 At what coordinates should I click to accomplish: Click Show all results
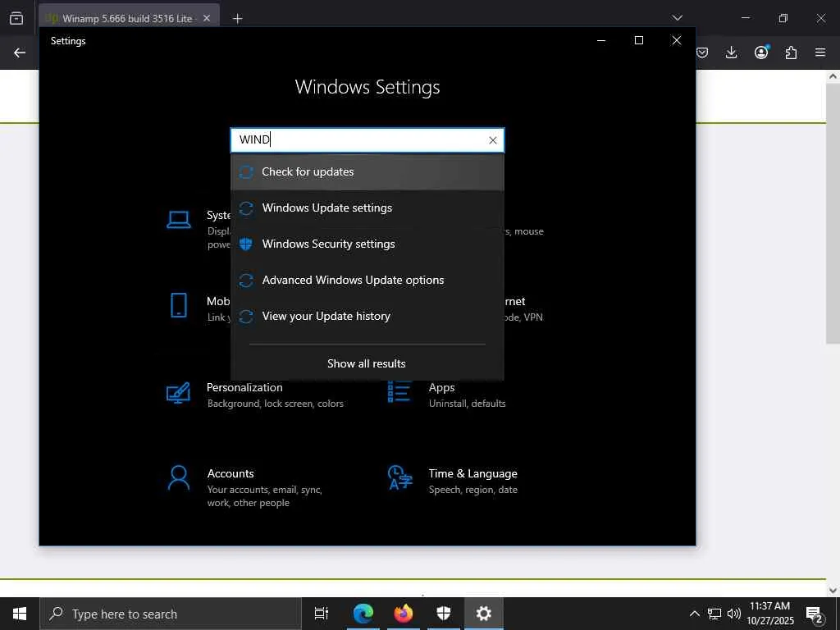[x=367, y=363]
